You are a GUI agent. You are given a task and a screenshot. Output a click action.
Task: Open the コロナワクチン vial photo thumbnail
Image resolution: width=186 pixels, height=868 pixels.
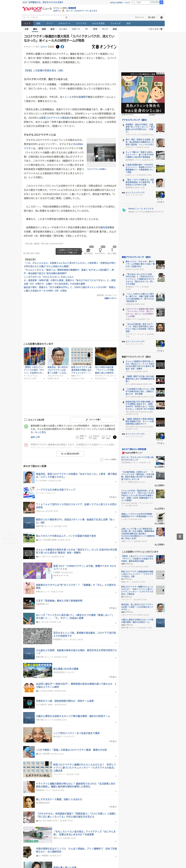[101, 152]
